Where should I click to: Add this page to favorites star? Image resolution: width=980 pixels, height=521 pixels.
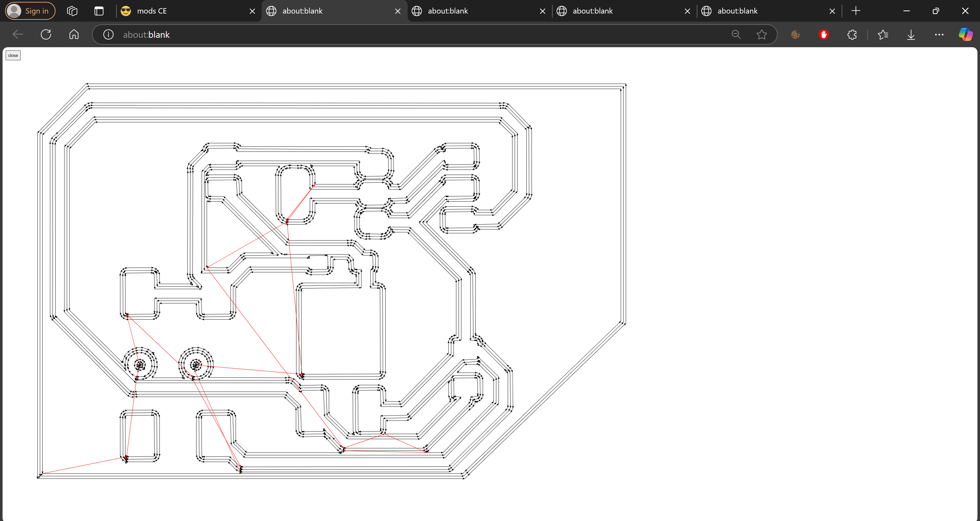762,35
